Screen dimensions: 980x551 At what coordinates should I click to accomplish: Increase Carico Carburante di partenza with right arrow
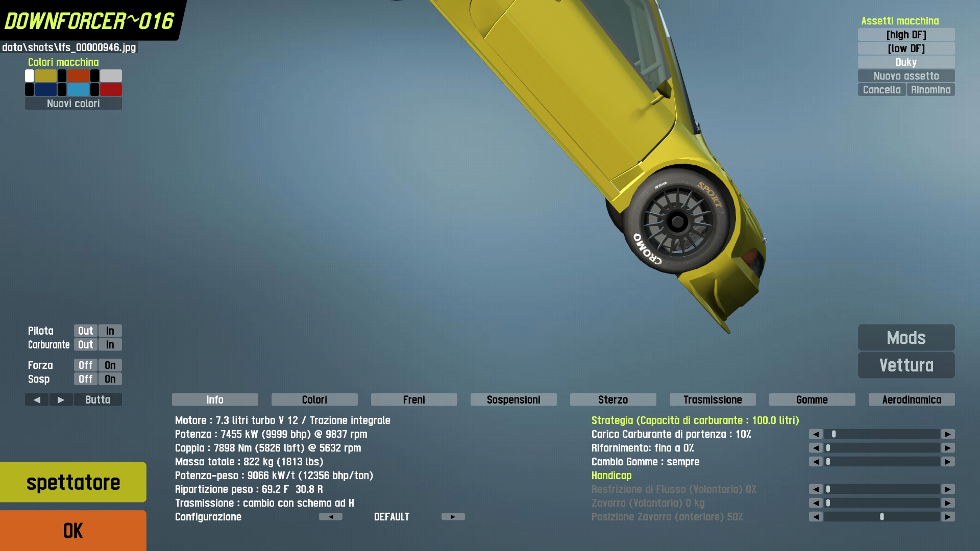click(x=948, y=434)
